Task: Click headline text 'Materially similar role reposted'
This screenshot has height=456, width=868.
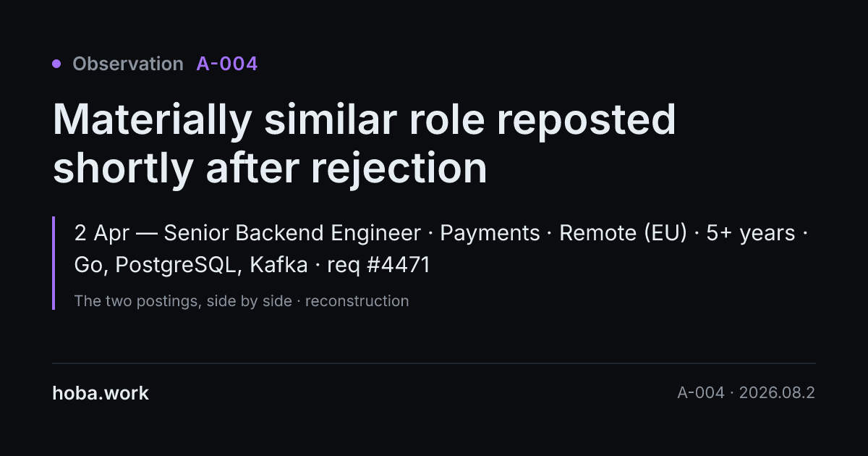Action: click(x=364, y=120)
